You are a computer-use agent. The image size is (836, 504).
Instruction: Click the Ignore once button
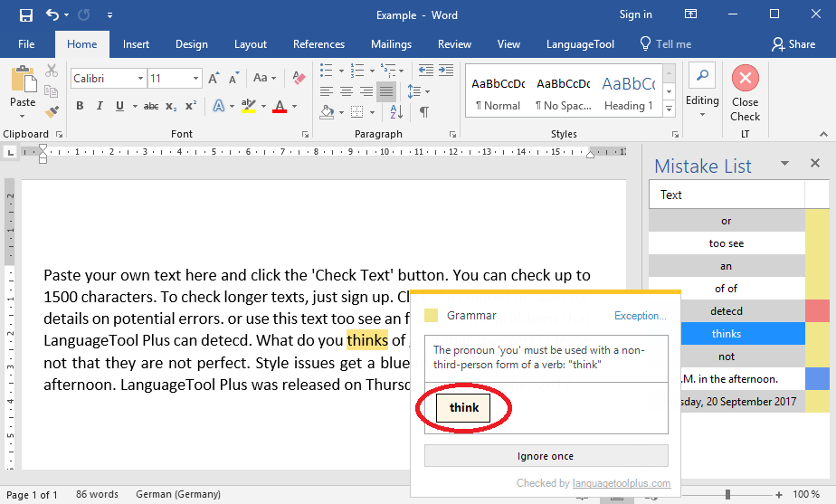pos(546,456)
